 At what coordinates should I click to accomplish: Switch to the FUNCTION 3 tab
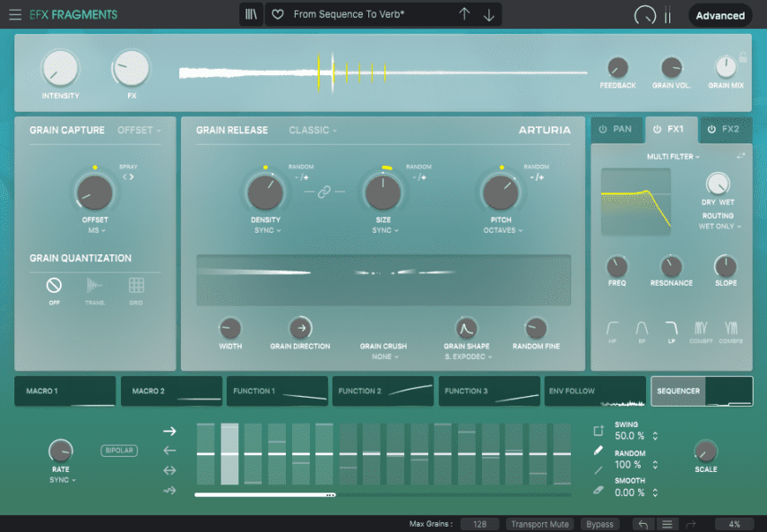pyautogui.click(x=489, y=391)
